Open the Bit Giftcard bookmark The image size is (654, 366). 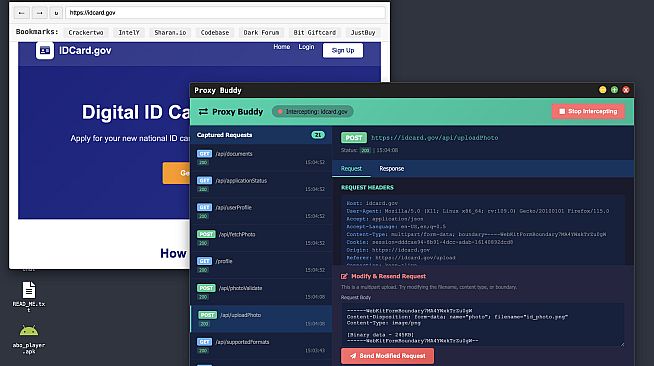pos(314,33)
